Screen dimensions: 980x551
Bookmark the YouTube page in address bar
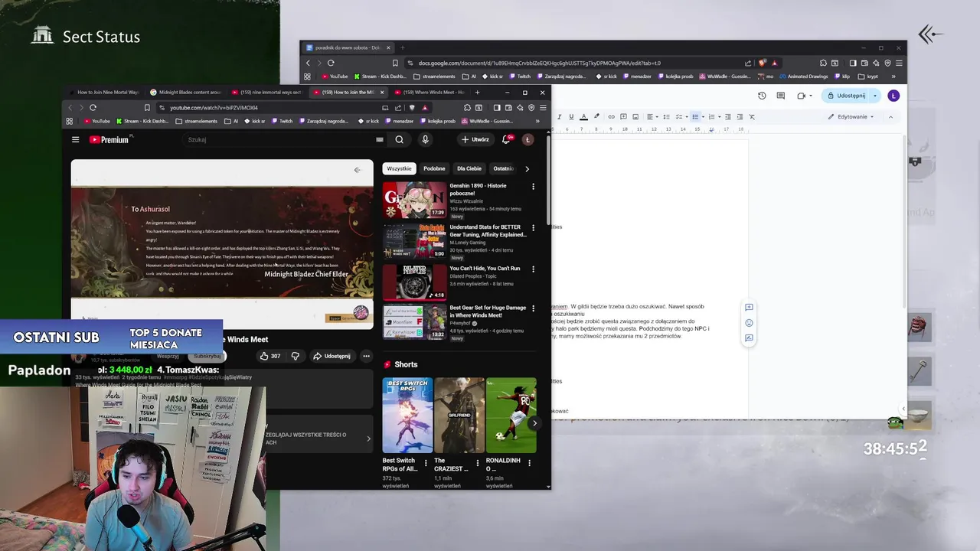pos(147,108)
